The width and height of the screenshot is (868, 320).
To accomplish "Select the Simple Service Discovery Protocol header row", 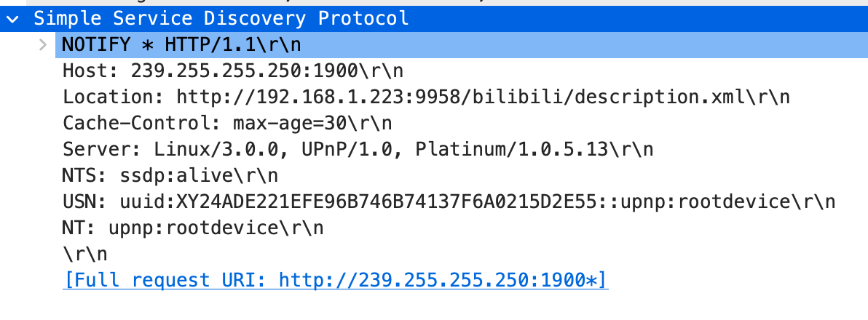I will [x=434, y=19].
